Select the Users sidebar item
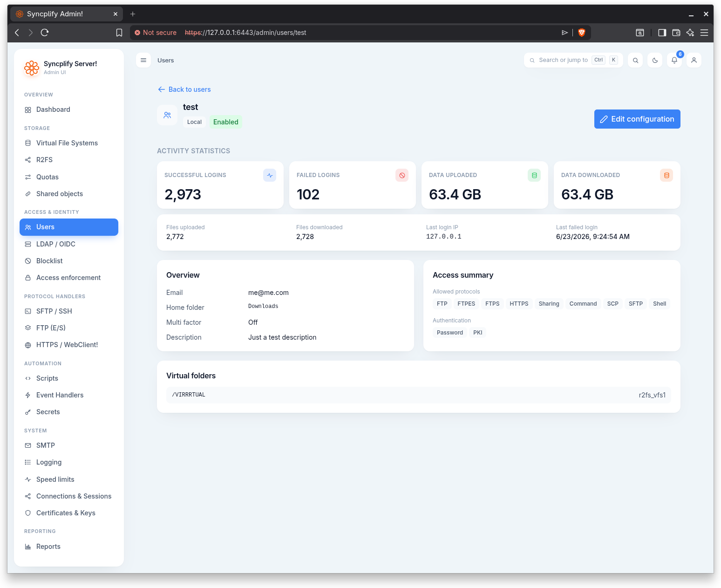Screen dimensions: 721x588 coord(69,227)
